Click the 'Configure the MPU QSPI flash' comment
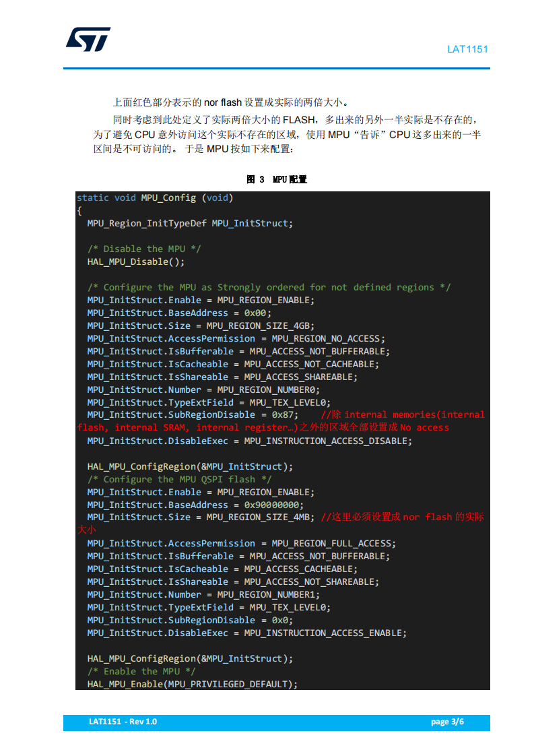 coord(179,479)
